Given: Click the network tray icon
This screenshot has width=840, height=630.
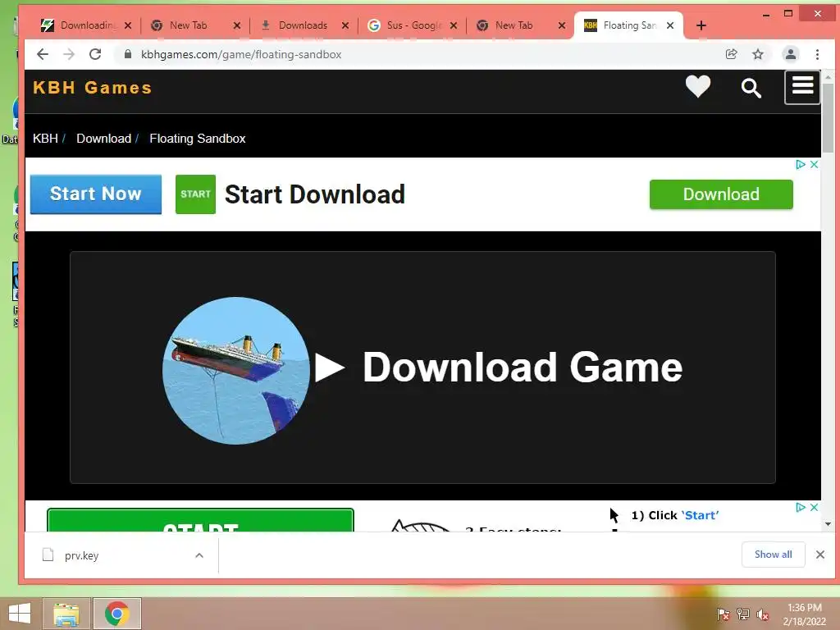Looking at the screenshot, I should [743, 614].
